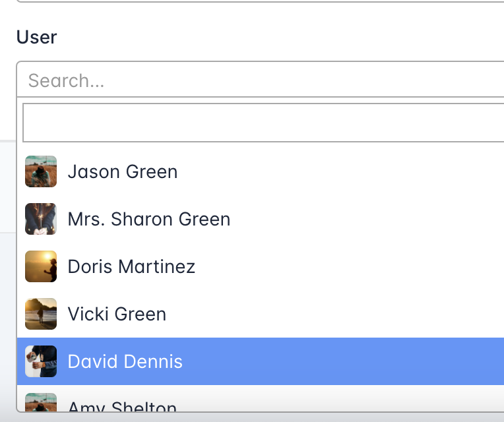
Task: Click David Dennis's avatar picture
Action: coord(41,361)
